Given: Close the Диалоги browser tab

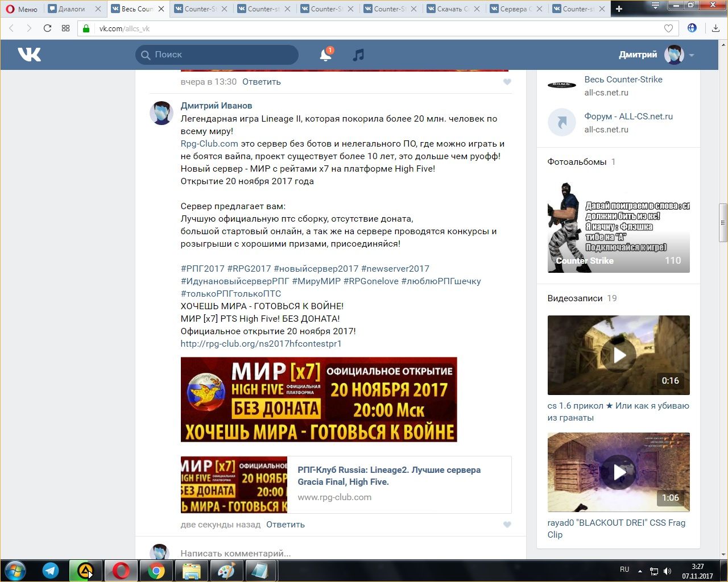Looking at the screenshot, I should tap(98, 9).
